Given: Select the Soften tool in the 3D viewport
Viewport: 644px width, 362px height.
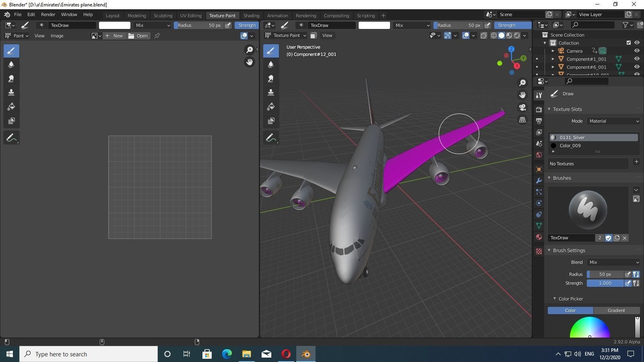Looking at the screenshot, I should click(x=271, y=64).
